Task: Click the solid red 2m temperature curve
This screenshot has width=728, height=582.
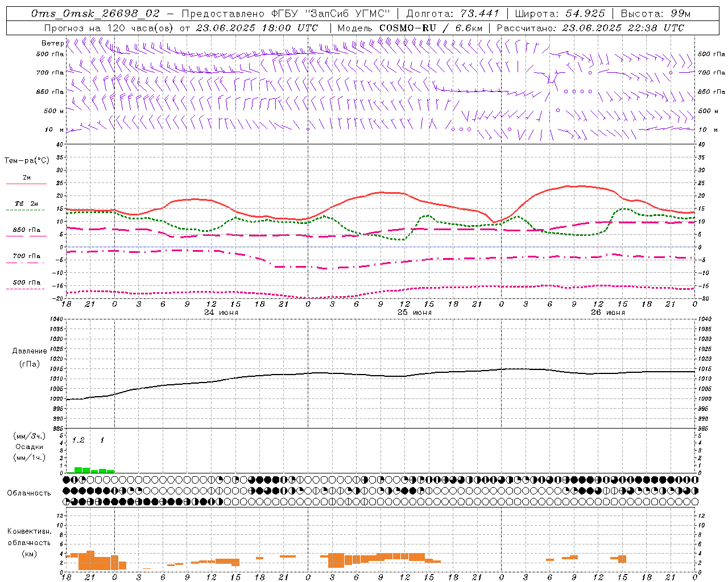Action: (x=381, y=193)
